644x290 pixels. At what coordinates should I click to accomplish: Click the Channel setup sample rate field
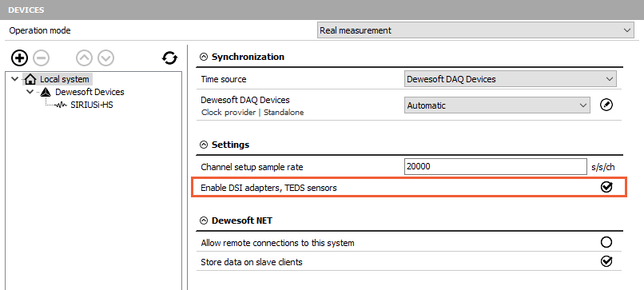[x=495, y=167]
